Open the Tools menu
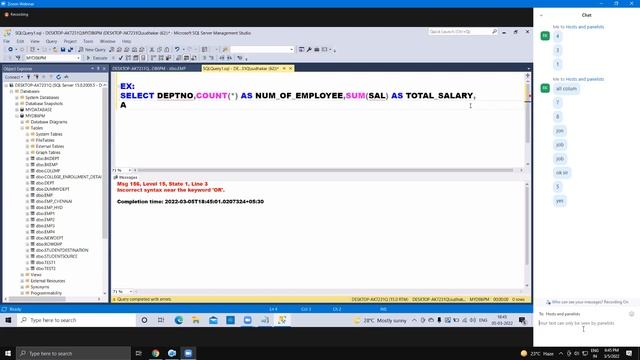Viewport: 640px width, 360px height. 88,41
